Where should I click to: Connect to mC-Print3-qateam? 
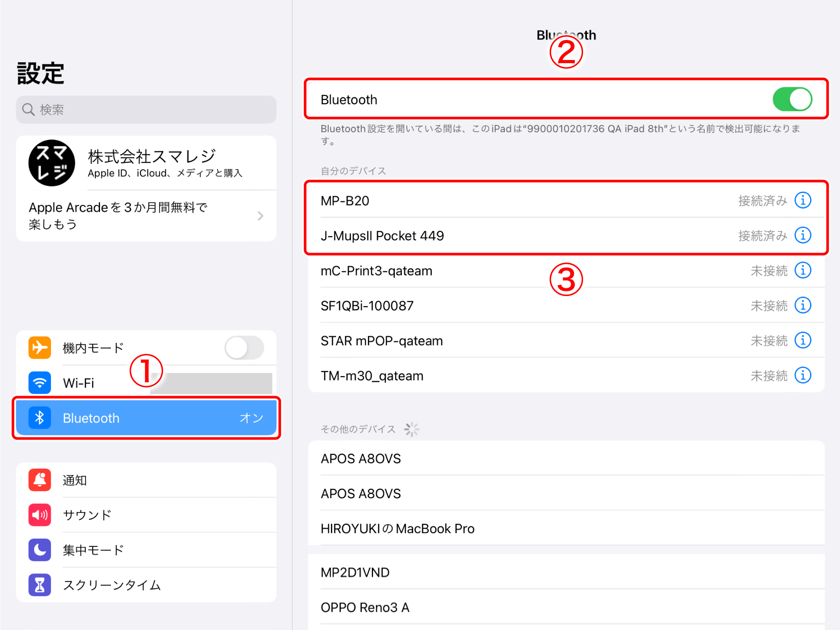[x=566, y=270]
